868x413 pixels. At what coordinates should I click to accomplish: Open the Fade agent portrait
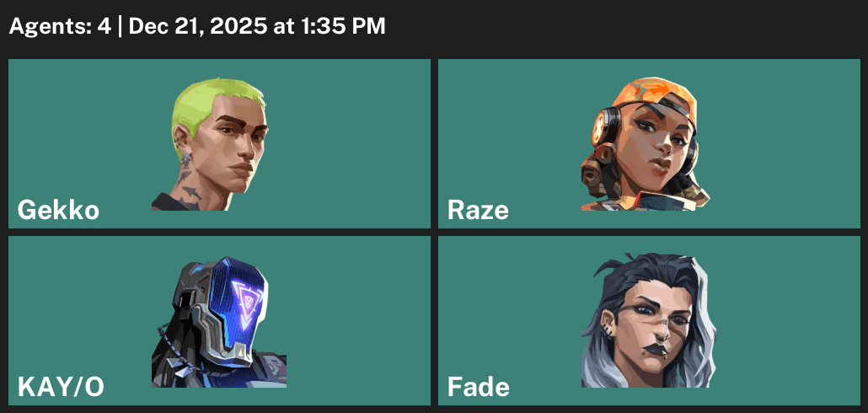tap(648, 320)
